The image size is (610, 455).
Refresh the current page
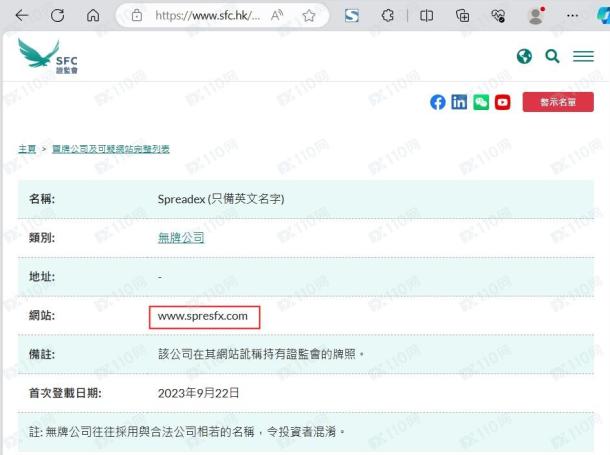pos(58,16)
